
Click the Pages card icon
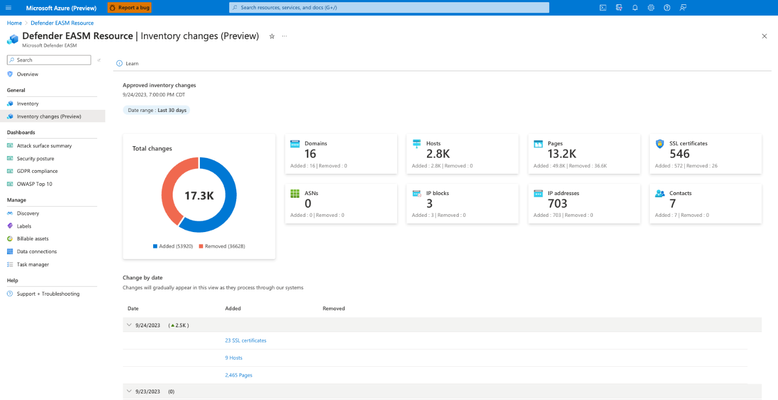(x=538, y=144)
